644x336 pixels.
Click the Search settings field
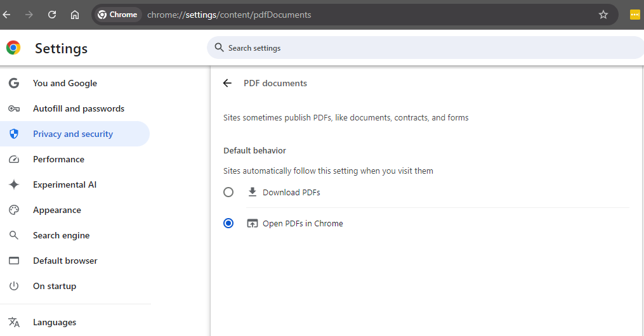click(426, 48)
